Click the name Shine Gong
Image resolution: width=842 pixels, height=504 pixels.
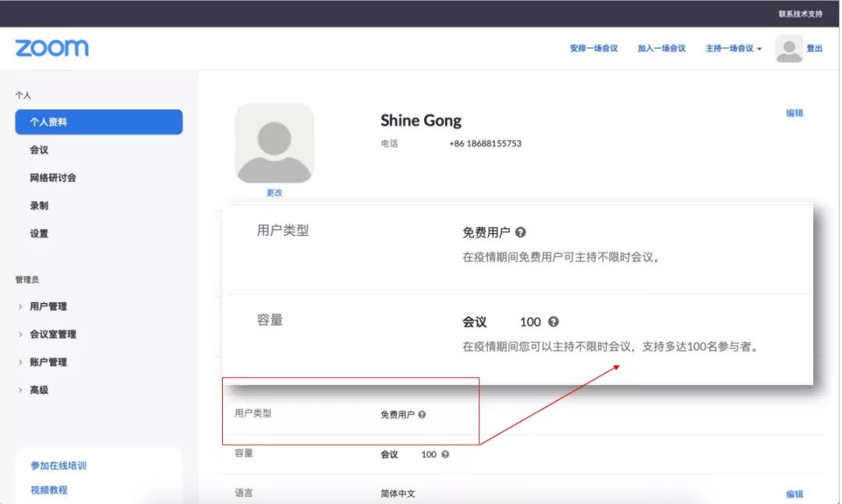tap(421, 120)
